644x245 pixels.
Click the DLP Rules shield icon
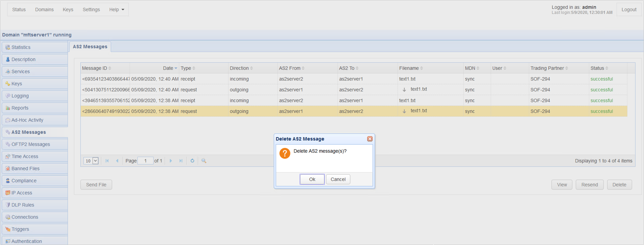(x=8, y=205)
